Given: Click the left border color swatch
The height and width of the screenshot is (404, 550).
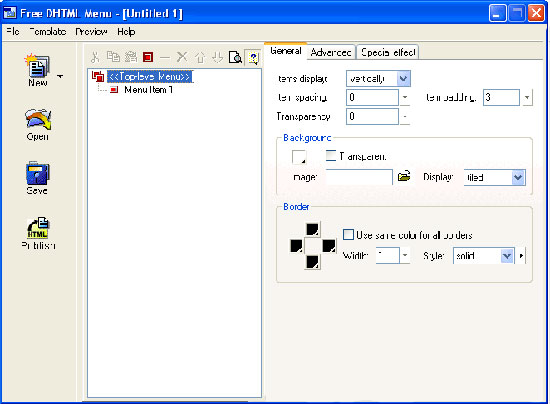Looking at the screenshot, I should pyautogui.click(x=296, y=246).
